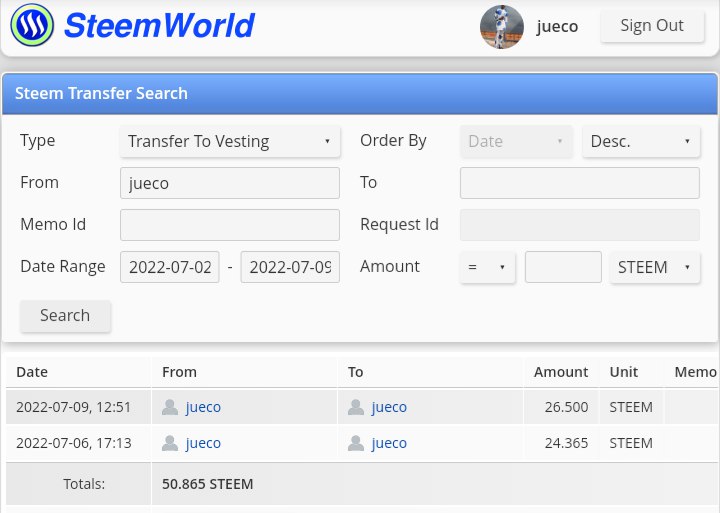
Task: Click the SteemWorld title text
Action: coord(159,25)
